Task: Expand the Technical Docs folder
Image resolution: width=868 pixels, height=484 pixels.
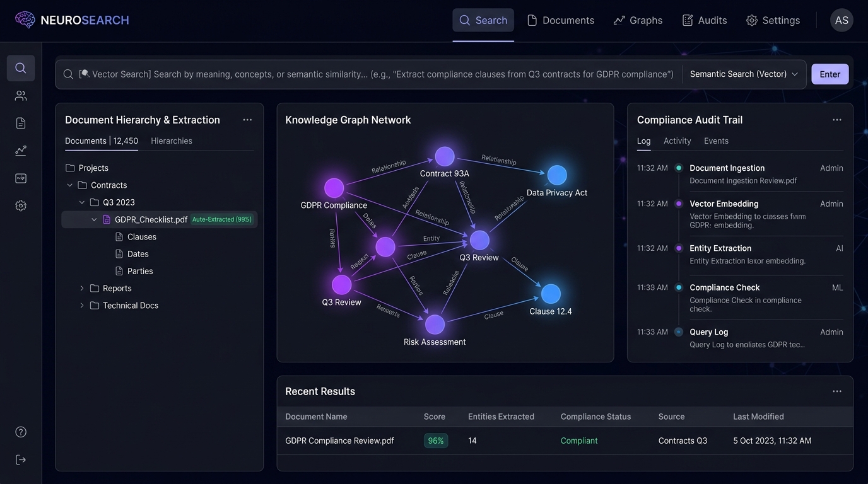Action: pyautogui.click(x=82, y=305)
